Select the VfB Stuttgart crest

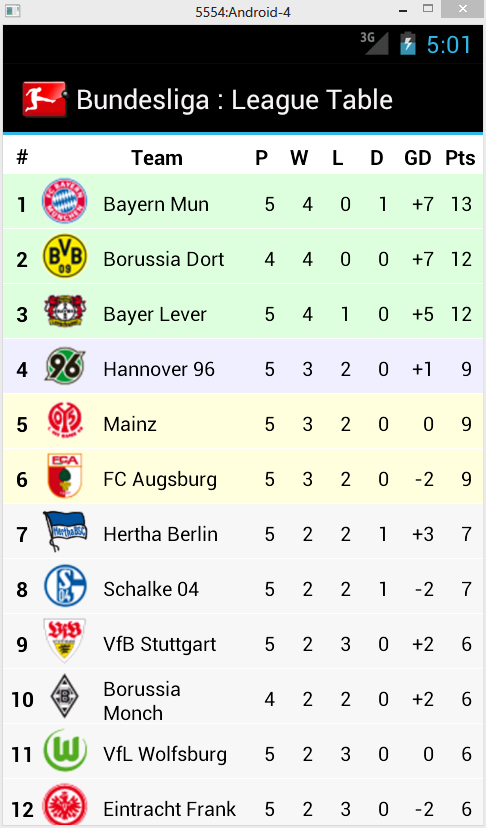64,641
